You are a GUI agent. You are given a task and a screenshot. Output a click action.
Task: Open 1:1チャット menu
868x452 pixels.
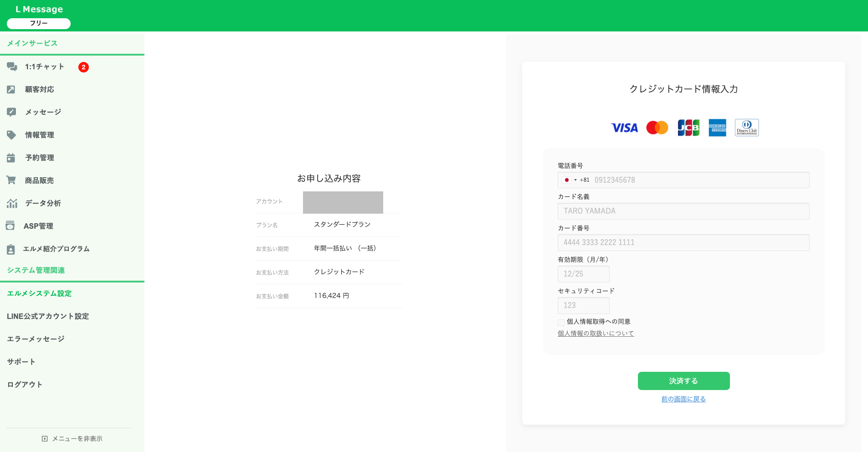[45, 67]
